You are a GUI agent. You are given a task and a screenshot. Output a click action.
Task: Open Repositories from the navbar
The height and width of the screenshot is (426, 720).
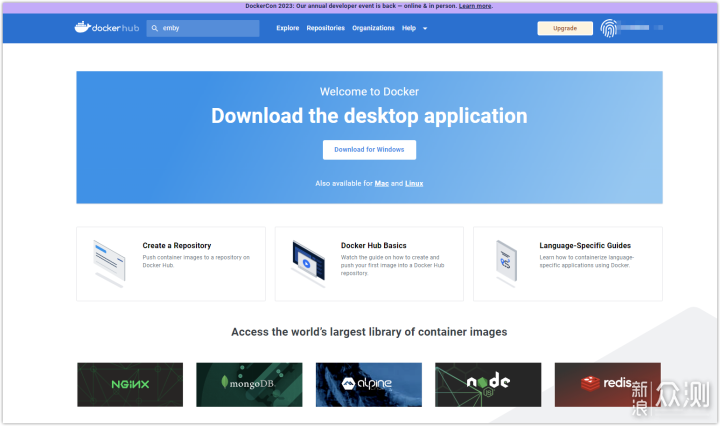coord(325,28)
